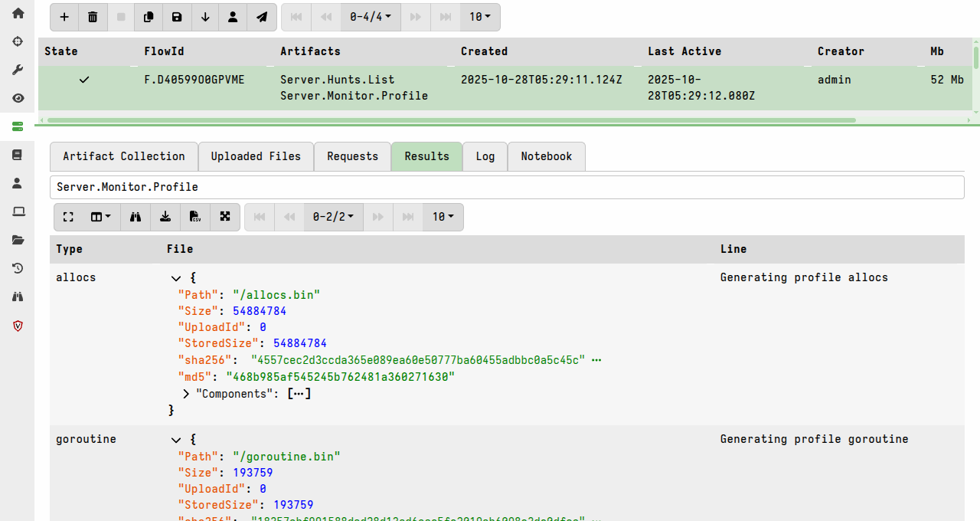
Task: Switch to the Log tab
Action: coord(485,156)
